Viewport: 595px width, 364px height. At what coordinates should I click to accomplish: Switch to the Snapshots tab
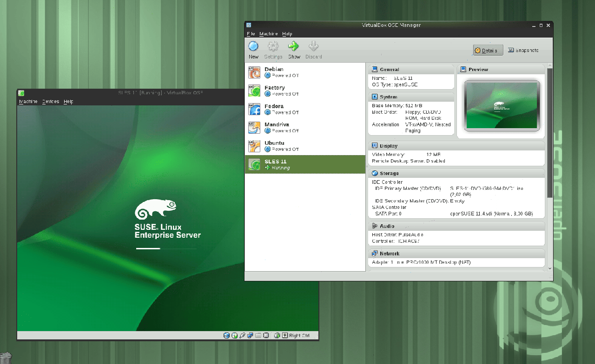point(523,50)
